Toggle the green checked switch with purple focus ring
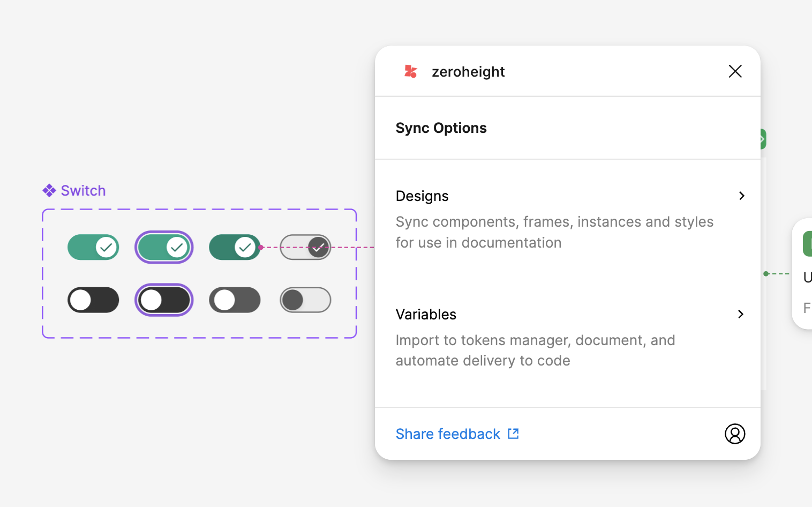Screen dimensions: 812x507 [x=164, y=247]
